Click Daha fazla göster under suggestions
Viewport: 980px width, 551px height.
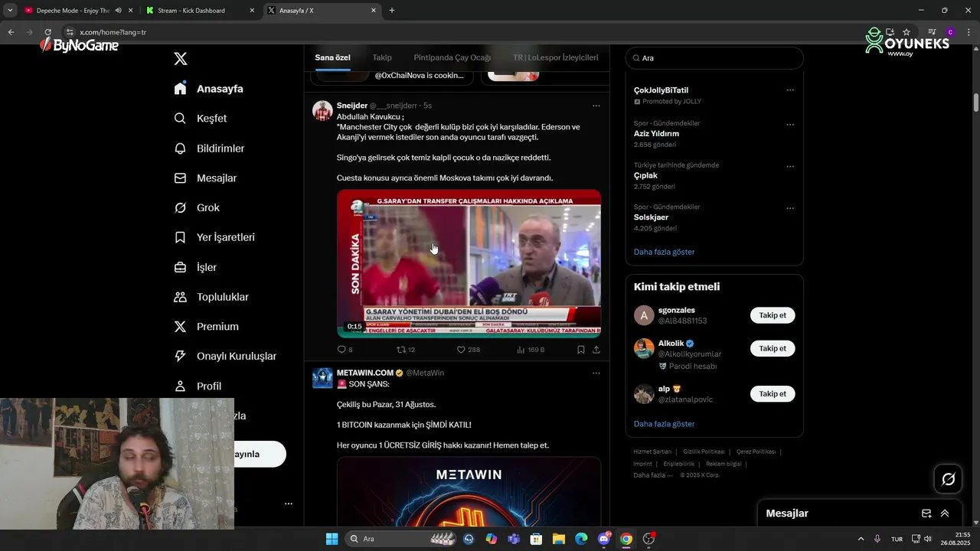point(664,424)
